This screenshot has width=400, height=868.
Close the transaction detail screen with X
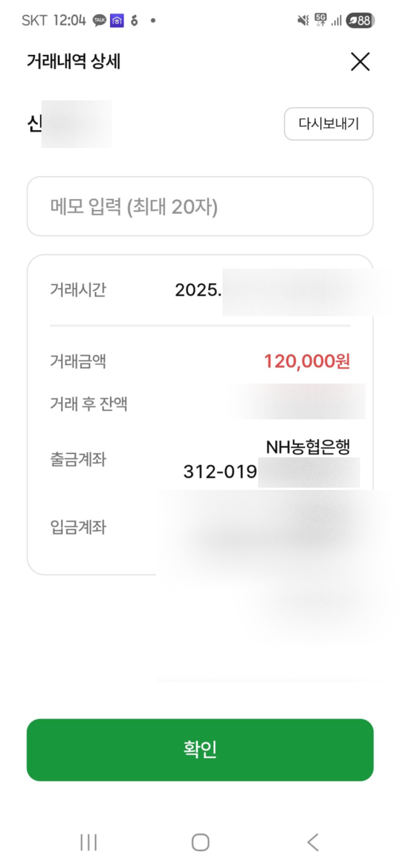coord(360,62)
